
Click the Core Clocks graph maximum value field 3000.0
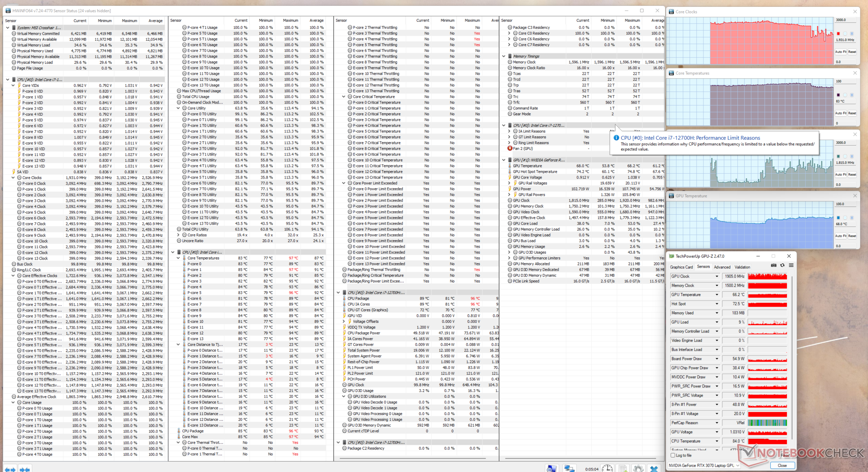tap(845, 20)
